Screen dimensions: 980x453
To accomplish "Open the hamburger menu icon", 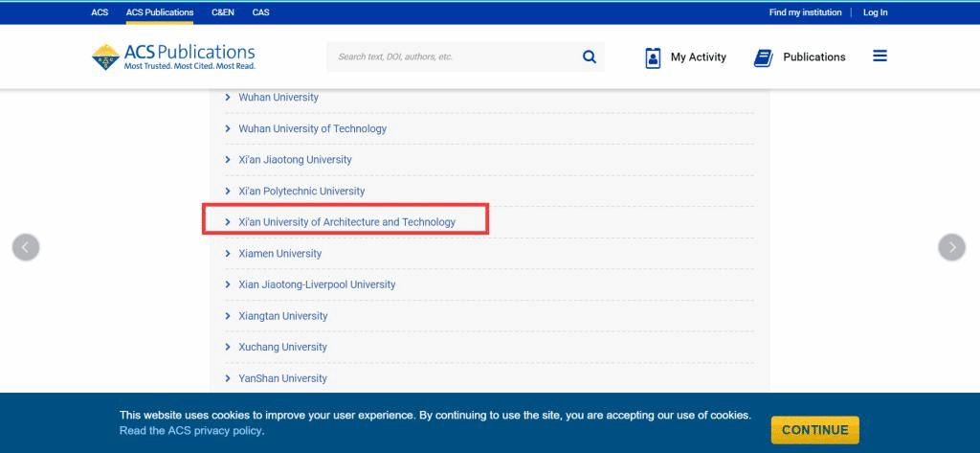I will coord(880,57).
